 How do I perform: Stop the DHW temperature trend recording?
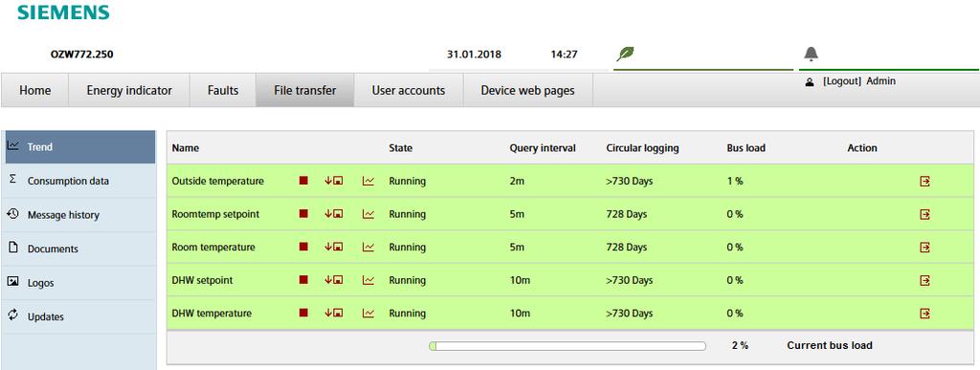pyautogui.click(x=303, y=314)
